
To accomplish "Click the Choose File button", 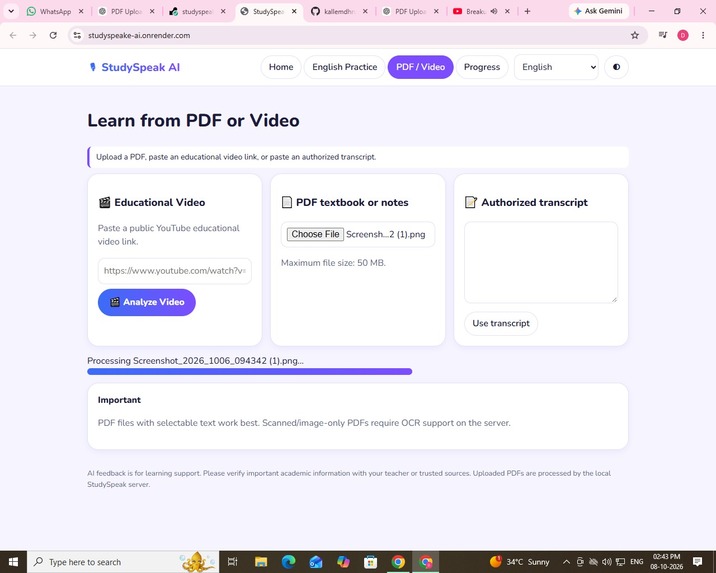I will (x=315, y=234).
